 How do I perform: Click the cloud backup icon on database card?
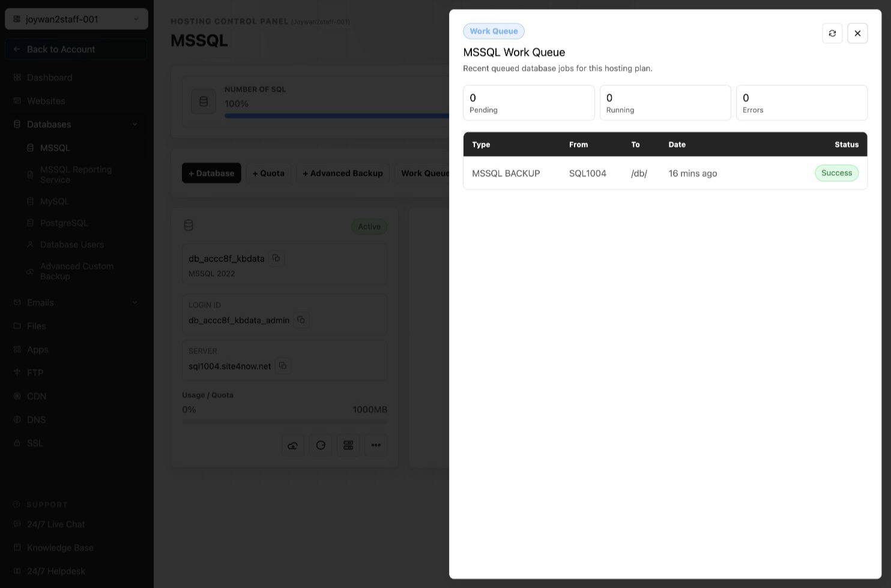pos(293,445)
